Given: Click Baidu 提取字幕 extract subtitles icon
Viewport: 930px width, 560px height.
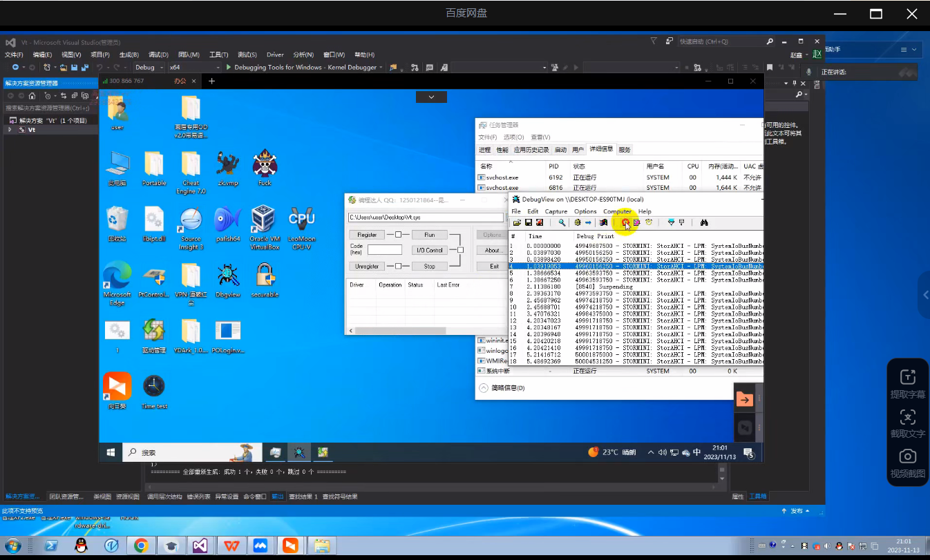Looking at the screenshot, I should click(x=907, y=385).
